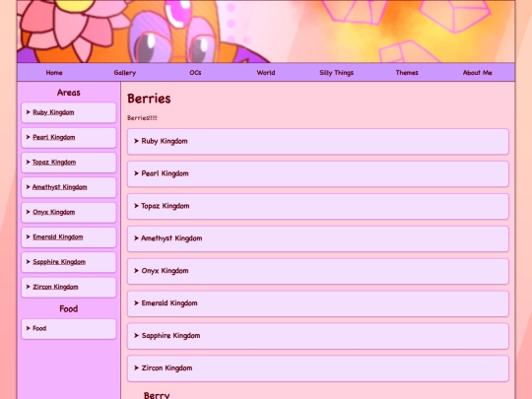The width and height of the screenshot is (532, 399).
Task: Expand the Food section in sidebar
Action: click(x=69, y=328)
